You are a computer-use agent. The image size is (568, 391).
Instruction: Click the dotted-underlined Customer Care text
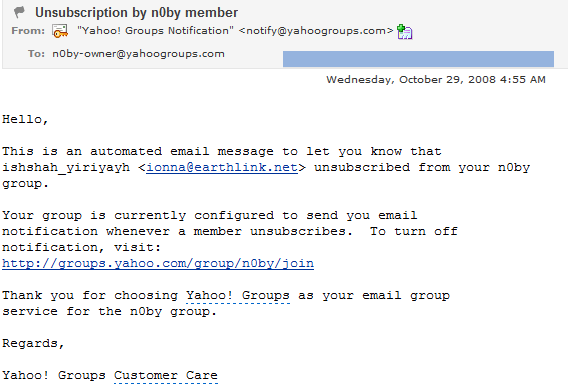[166, 376]
